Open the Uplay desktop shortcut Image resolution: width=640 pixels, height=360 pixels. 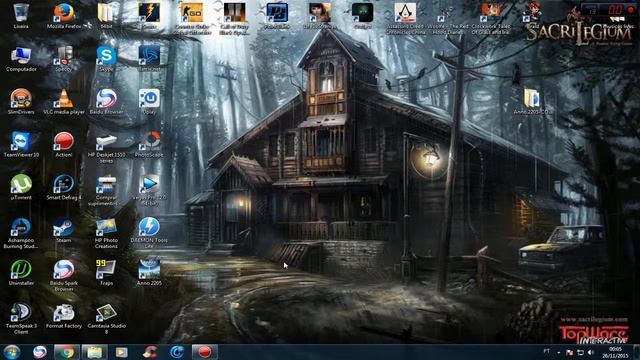pos(149,102)
